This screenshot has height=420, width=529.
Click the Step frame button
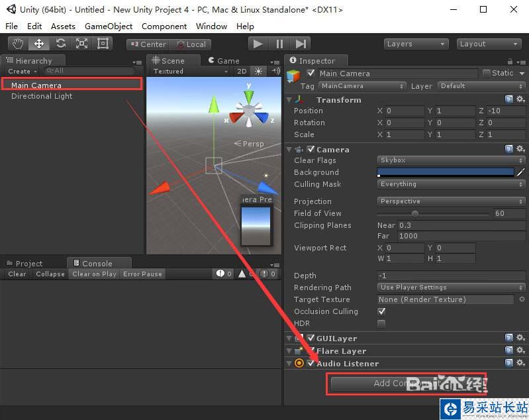click(x=301, y=44)
